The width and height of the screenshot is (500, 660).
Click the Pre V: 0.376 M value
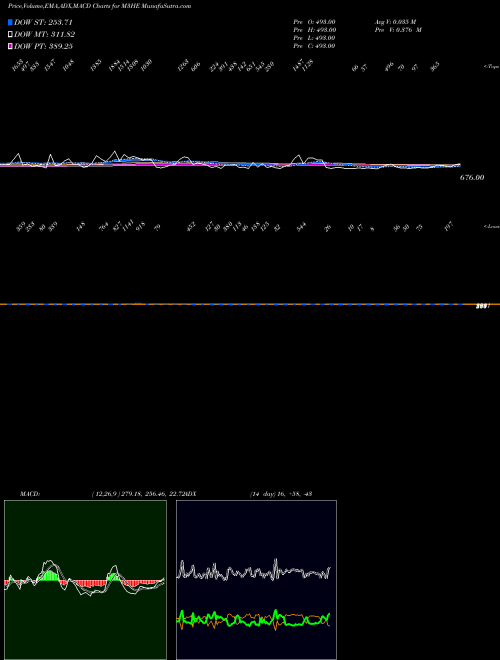coord(399,30)
